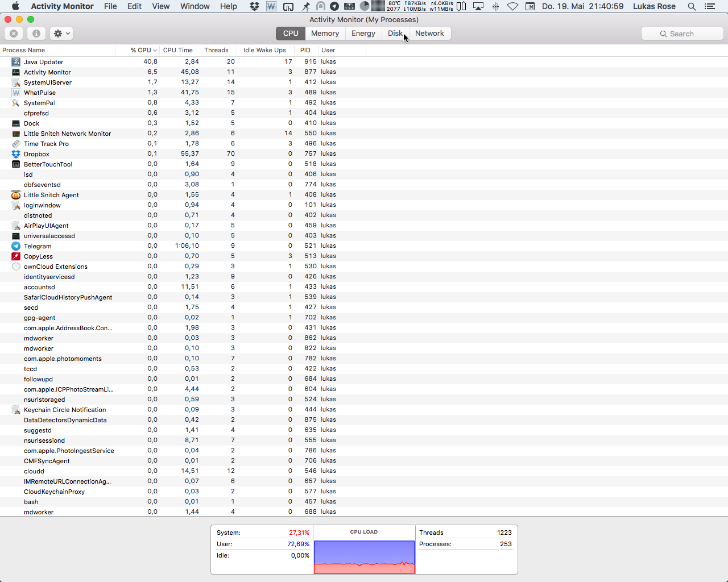Screen dimensions: 728x582
Task: Open Spotlight magnifier in menu bar
Action: (692, 6)
